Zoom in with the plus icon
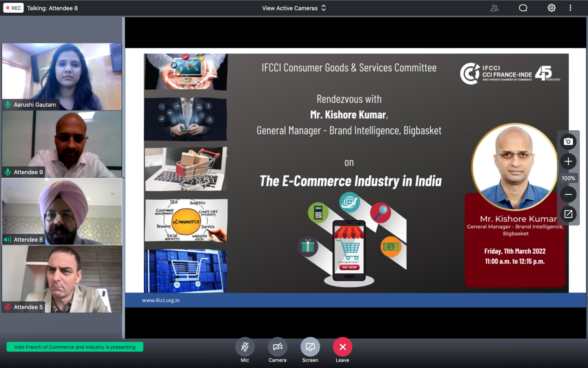The image size is (588, 368). click(x=568, y=161)
